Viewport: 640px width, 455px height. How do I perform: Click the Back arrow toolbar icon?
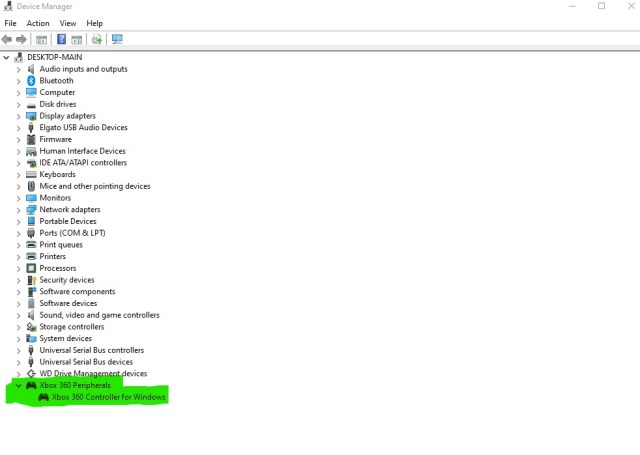click(x=8, y=40)
